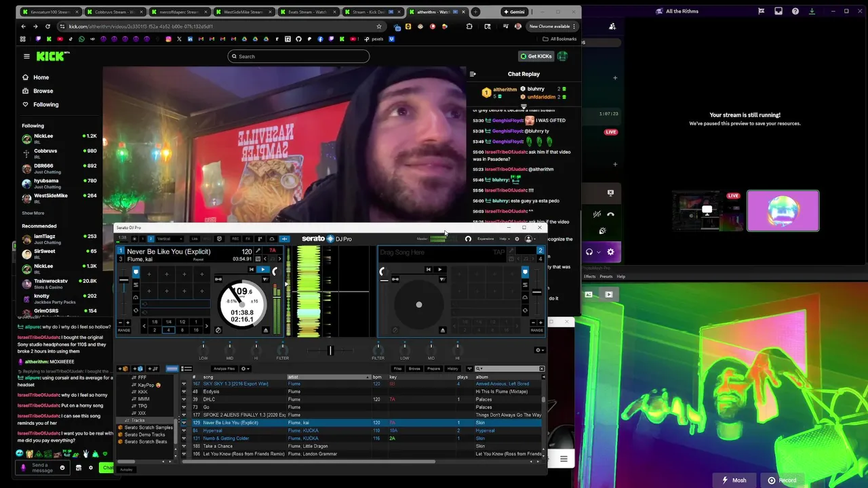Adjust the Serato crossfader

coord(330,350)
